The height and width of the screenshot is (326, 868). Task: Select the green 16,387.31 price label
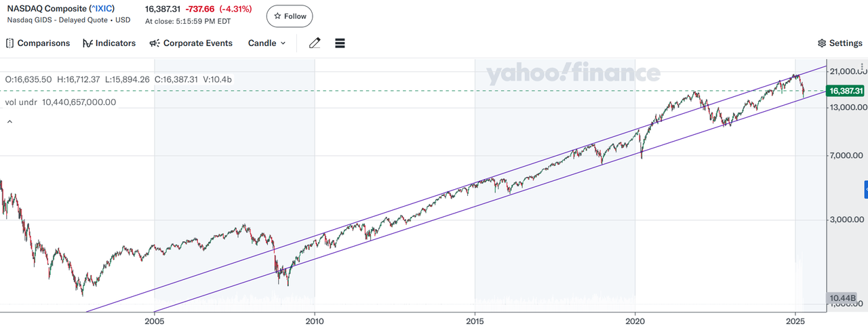click(846, 91)
